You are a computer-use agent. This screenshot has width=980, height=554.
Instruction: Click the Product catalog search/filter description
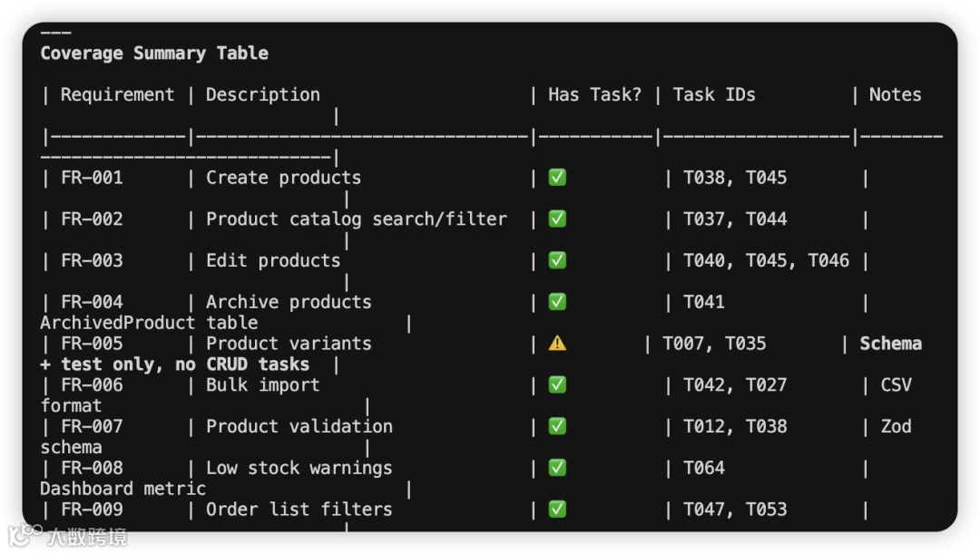(356, 219)
